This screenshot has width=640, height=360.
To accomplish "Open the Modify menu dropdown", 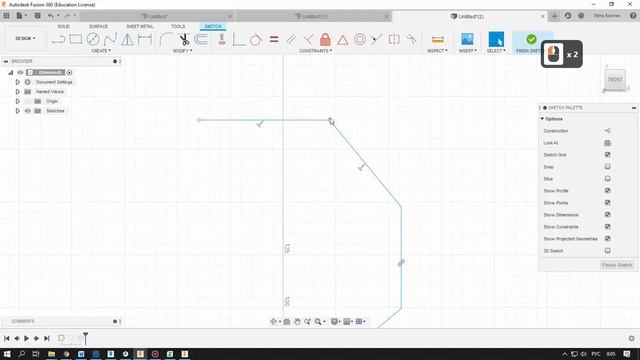I will coord(182,51).
